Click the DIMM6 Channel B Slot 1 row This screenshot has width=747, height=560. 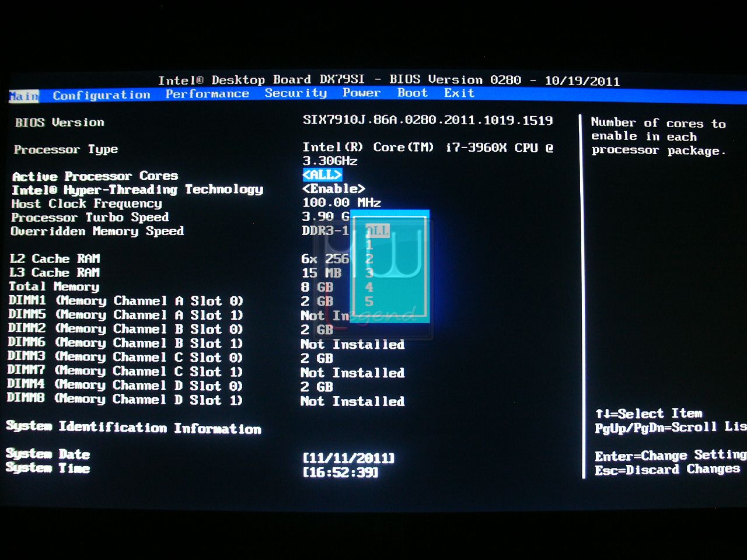click(125, 343)
